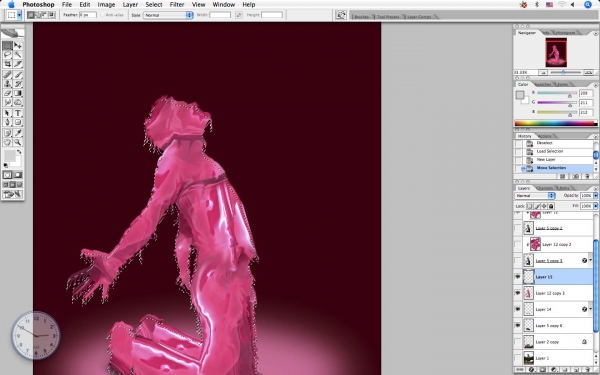600x375 pixels.
Task: Open layer blend mode Normal dropdown
Action: tap(535, 196)
